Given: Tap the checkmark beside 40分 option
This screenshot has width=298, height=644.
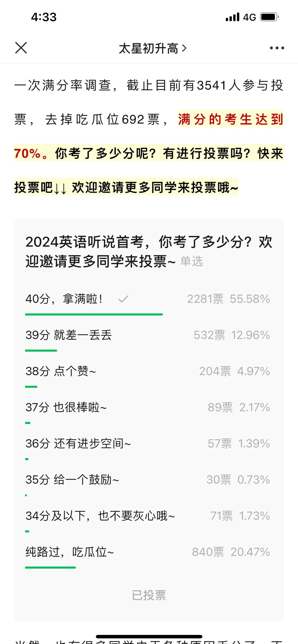Looking at the screenshot, I should pyautogui.click(x=123, y=299).
